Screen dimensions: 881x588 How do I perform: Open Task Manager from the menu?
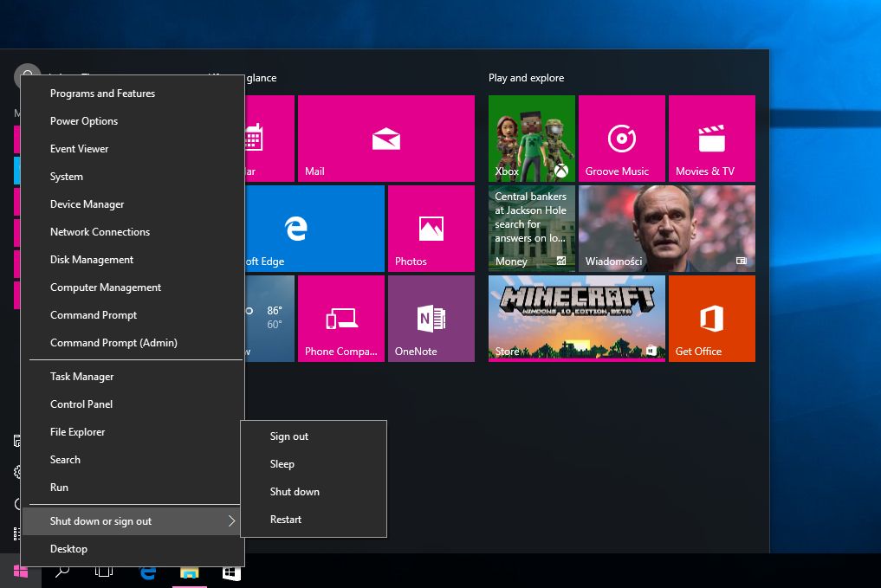pos(82,377)
